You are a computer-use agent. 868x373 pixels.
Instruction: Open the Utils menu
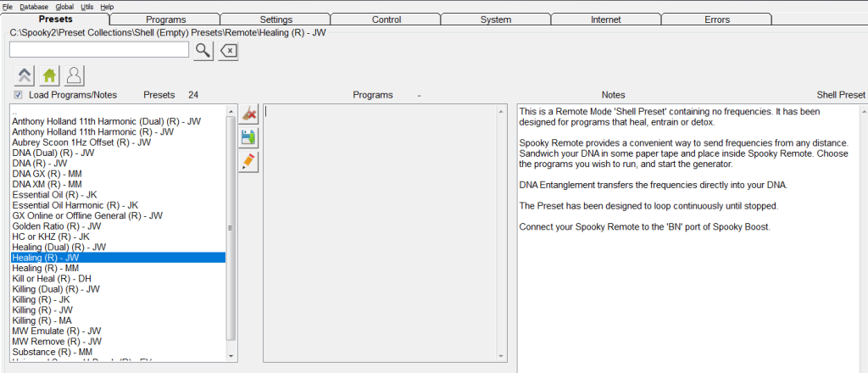87,7
